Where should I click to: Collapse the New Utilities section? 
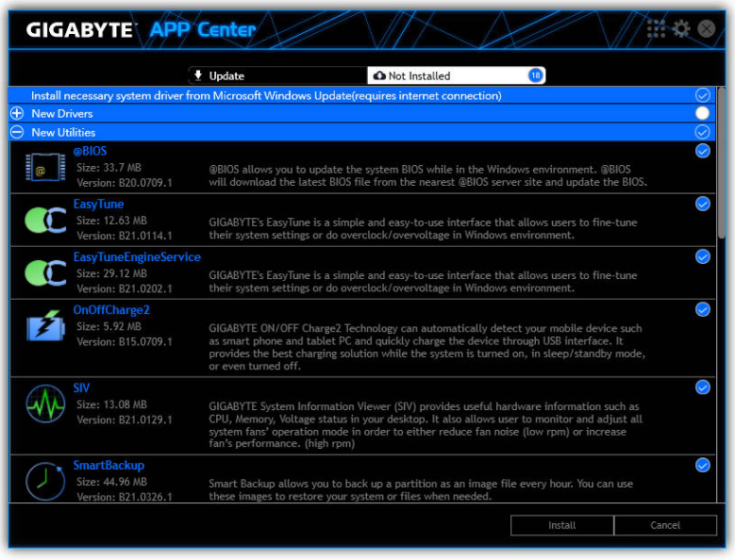click(17, 132)
